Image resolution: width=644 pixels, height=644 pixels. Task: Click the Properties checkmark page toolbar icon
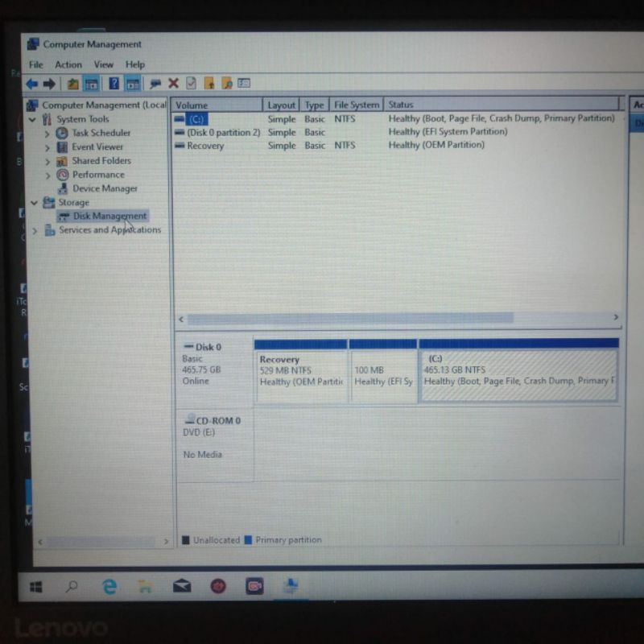[191, 84]
